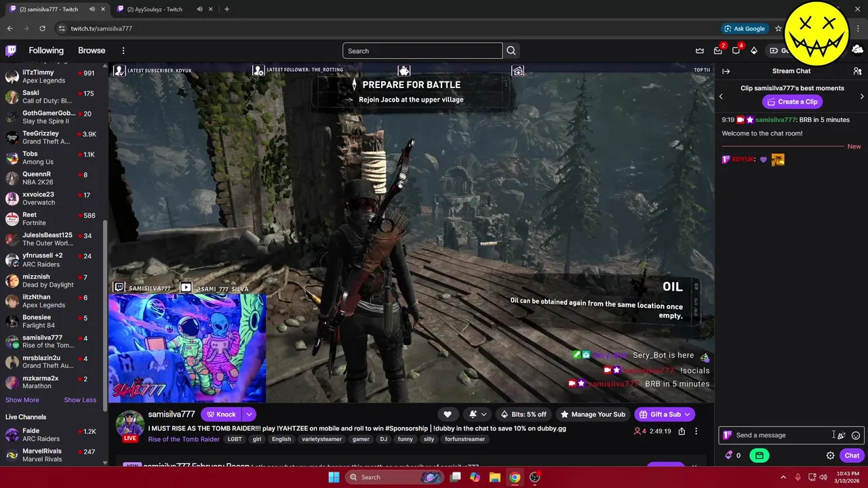Open the notifications inbox icon
This screenshot has height=488, width=868.
pos(718,51)
